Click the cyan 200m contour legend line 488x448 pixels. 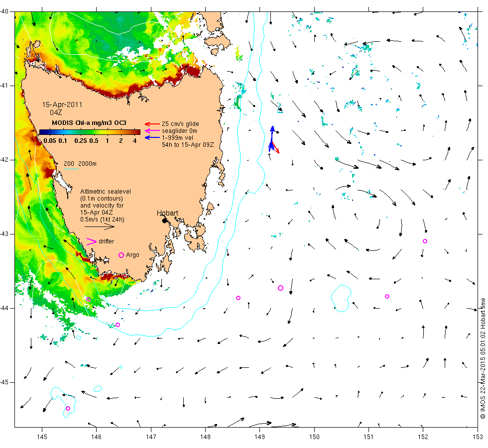tap(71, 169)
